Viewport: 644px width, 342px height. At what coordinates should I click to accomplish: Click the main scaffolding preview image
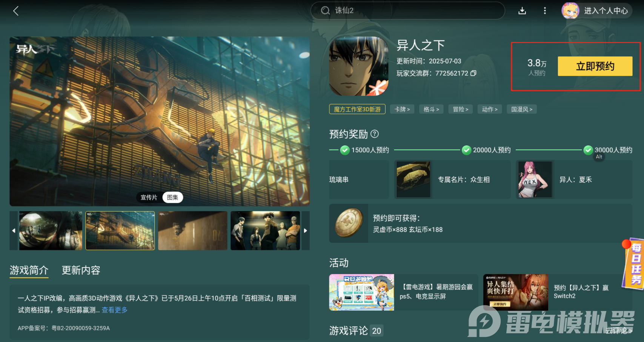pos(160,121)
